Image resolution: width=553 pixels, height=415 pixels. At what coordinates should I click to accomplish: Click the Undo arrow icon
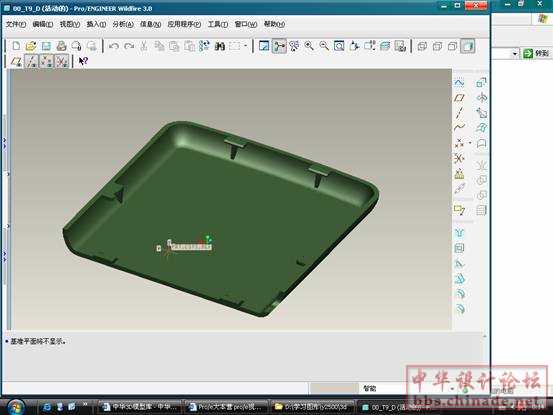coord(114,46)
